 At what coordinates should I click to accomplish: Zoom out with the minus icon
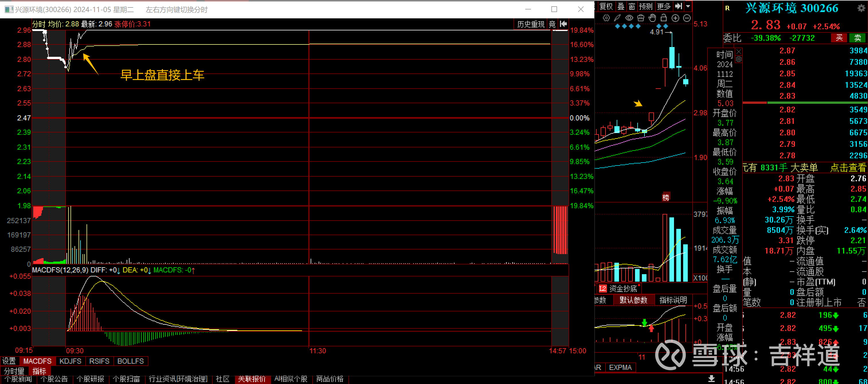click(x=687, y=18)
